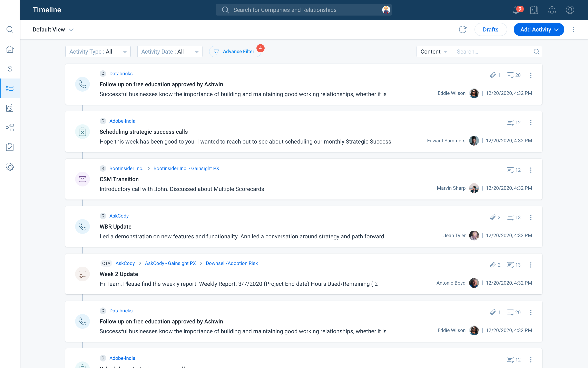This screenshot has height=368, width=588.
Task: View 12 comments on CSM Transition
Action: click(513, 170)
